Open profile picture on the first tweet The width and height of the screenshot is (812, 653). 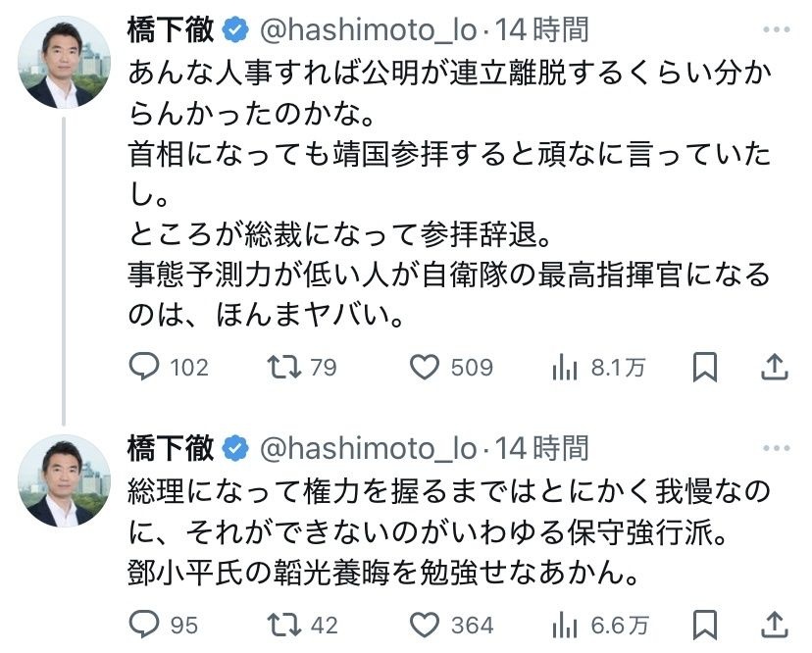click(x=64, y=63)
